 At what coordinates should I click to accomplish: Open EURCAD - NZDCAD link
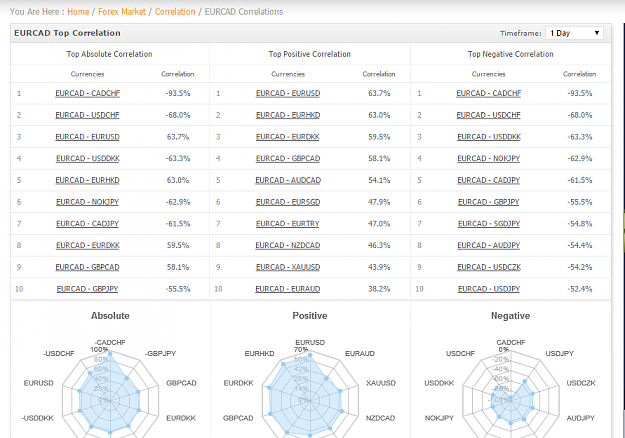click(288, 246)
